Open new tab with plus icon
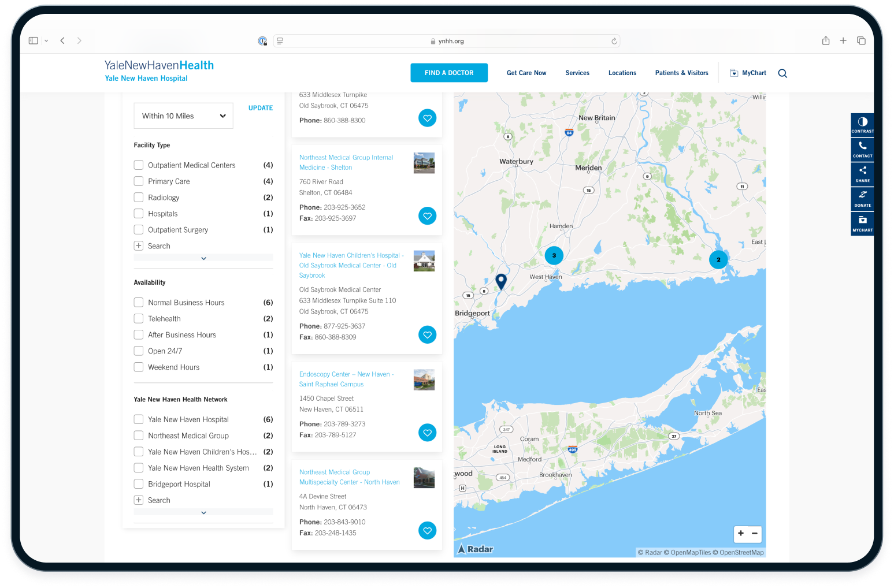 pyautogui.click(x=843, y=40)
